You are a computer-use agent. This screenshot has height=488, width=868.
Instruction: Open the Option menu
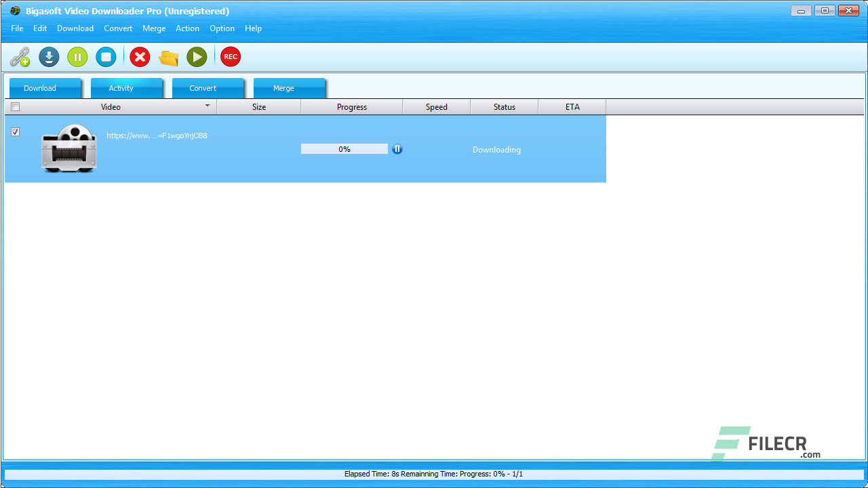222,28
